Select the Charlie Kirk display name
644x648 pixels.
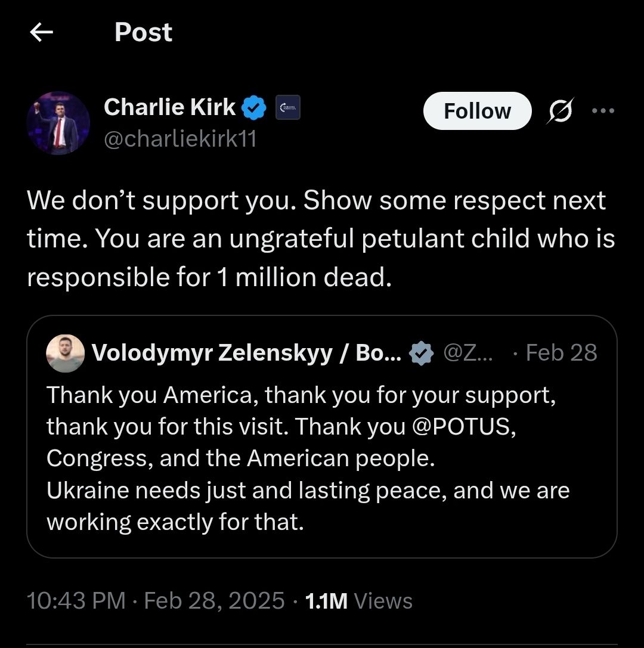(169, 107)
